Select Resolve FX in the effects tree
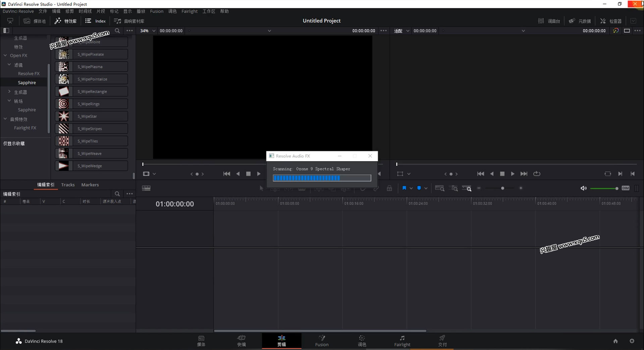 pyautogui.click(x=29, y=73)
